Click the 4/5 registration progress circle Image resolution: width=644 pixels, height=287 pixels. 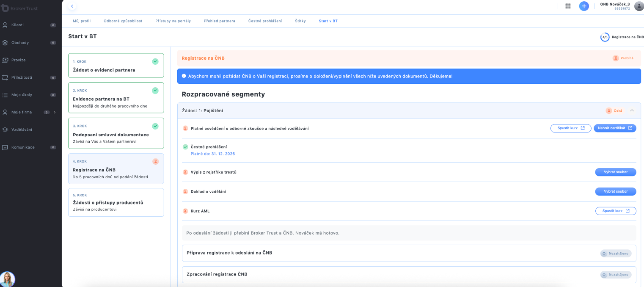tap(605, 37)
